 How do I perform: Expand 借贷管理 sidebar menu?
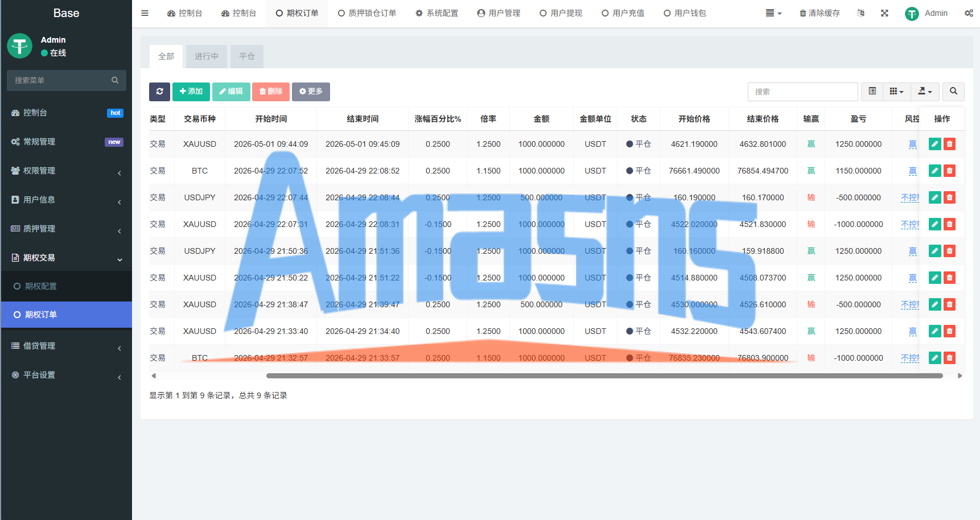coord(67,346)
